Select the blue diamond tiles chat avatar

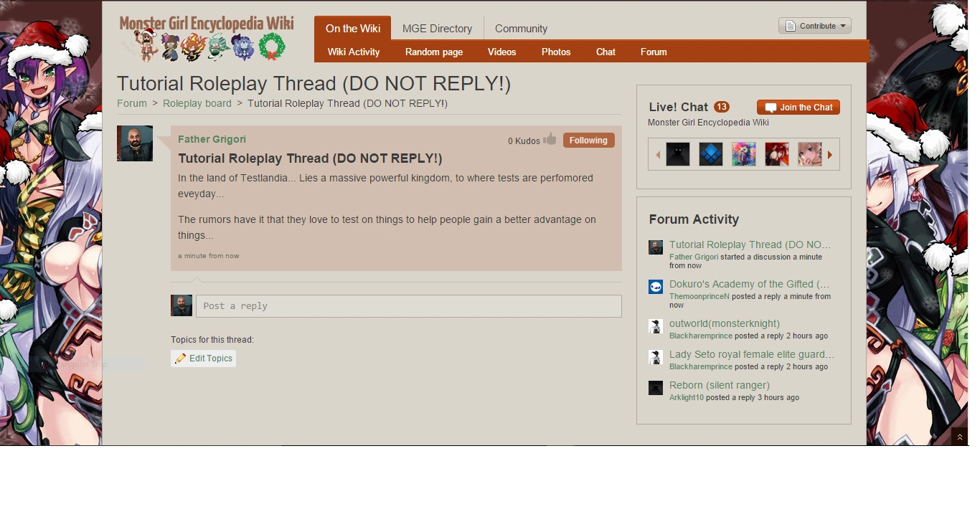click(x=711, y=154)
